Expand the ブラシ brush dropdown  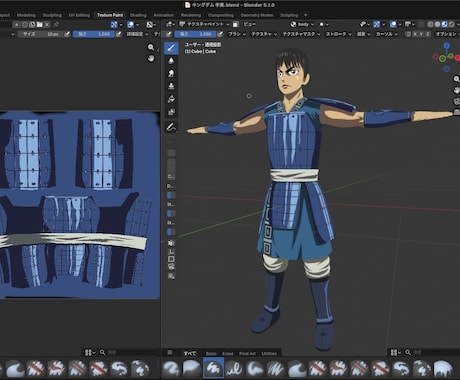(237, 34)
